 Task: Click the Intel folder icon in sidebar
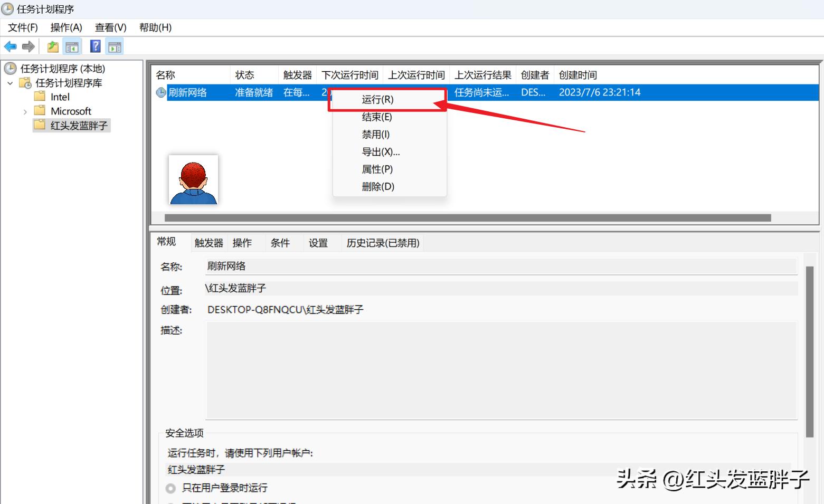pyautogui.click(x=39, y=96)
